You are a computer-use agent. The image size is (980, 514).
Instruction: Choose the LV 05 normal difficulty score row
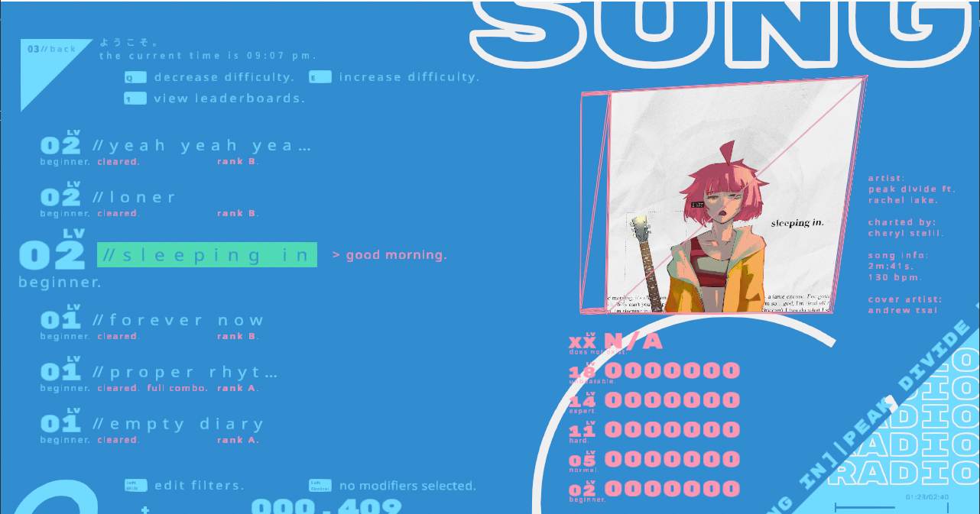click(655, 461)
